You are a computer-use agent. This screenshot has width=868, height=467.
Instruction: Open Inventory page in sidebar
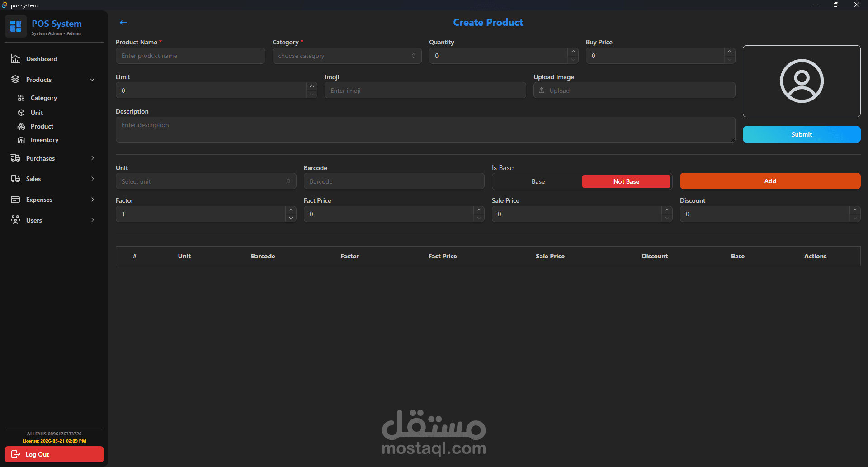click(44, 140)
